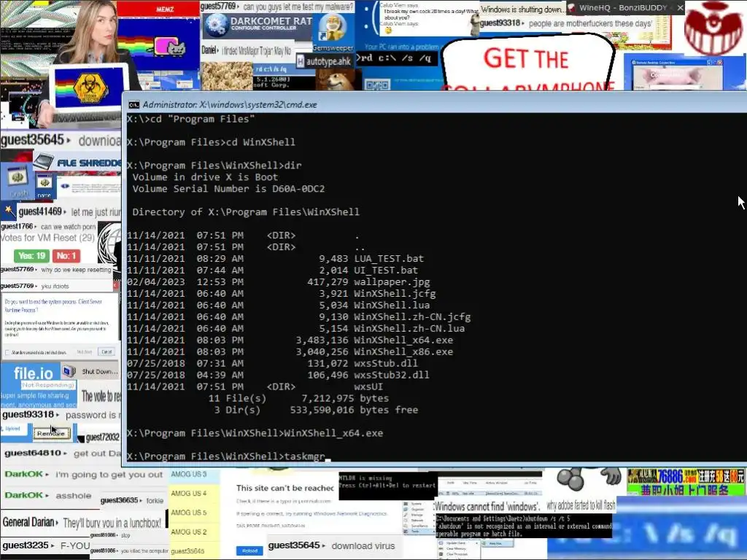Launch the Gemsweeper shortcut icon
The height and width of the screenshot is (560, 747).
point(333,27)
